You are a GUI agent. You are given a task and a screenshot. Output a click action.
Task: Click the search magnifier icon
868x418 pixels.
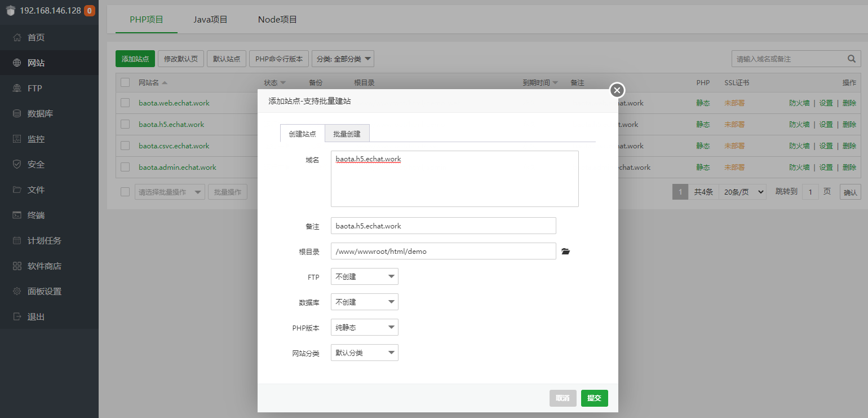coord(851,59)
